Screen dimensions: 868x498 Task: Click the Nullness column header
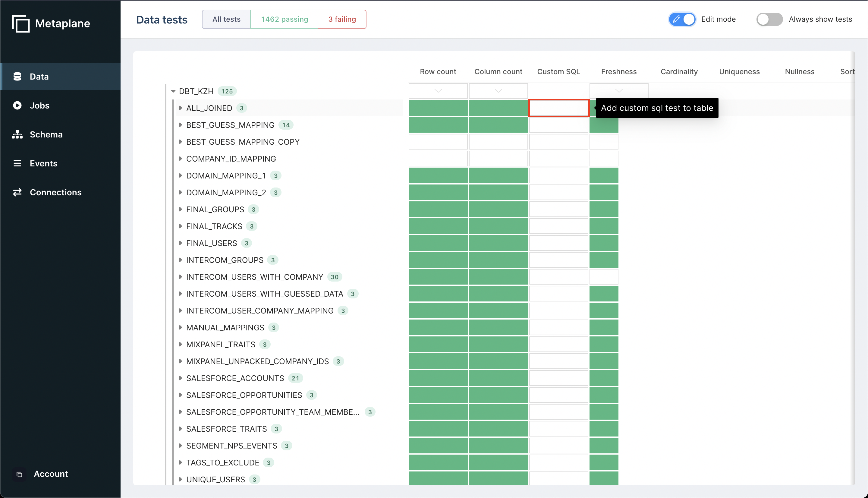(799, 71)
